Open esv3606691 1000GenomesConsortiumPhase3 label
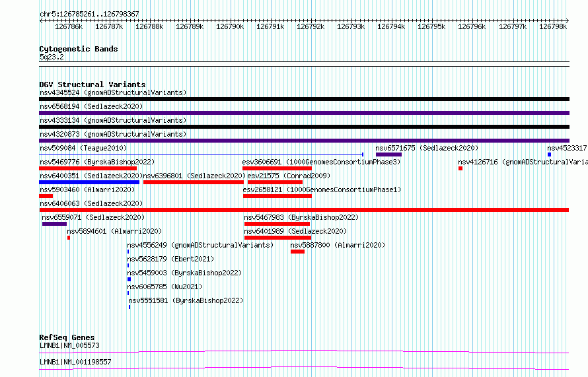 321,162
